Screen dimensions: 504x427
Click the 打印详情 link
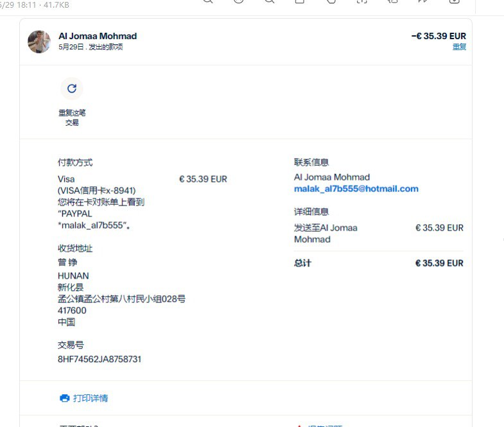(x=91, y=398)
